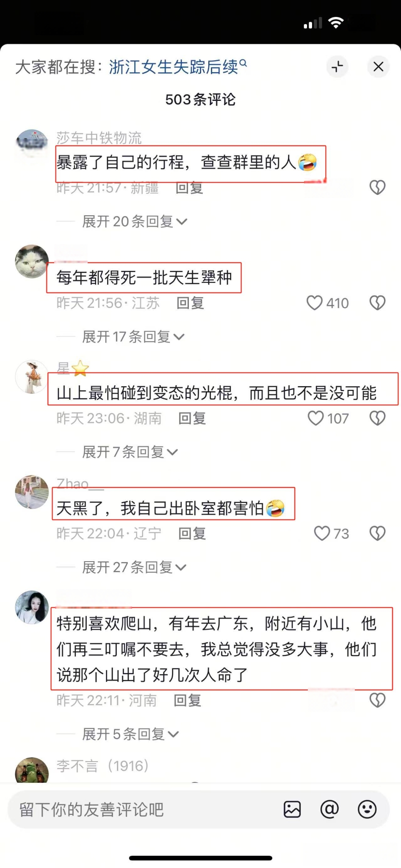
Task: Like the comment with 410 likes
Action: [x=315, y=303]
